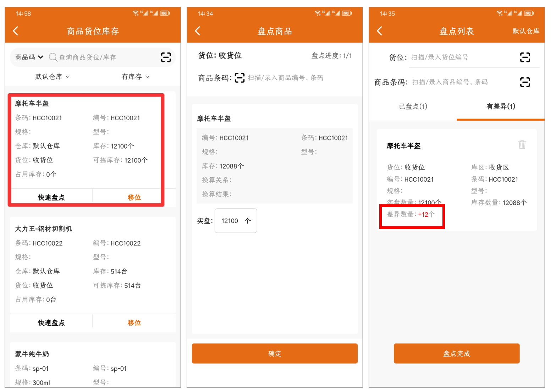
Task: Tap scan icon beside 商品条码 on 盘点商品
Action: point(239,78)
